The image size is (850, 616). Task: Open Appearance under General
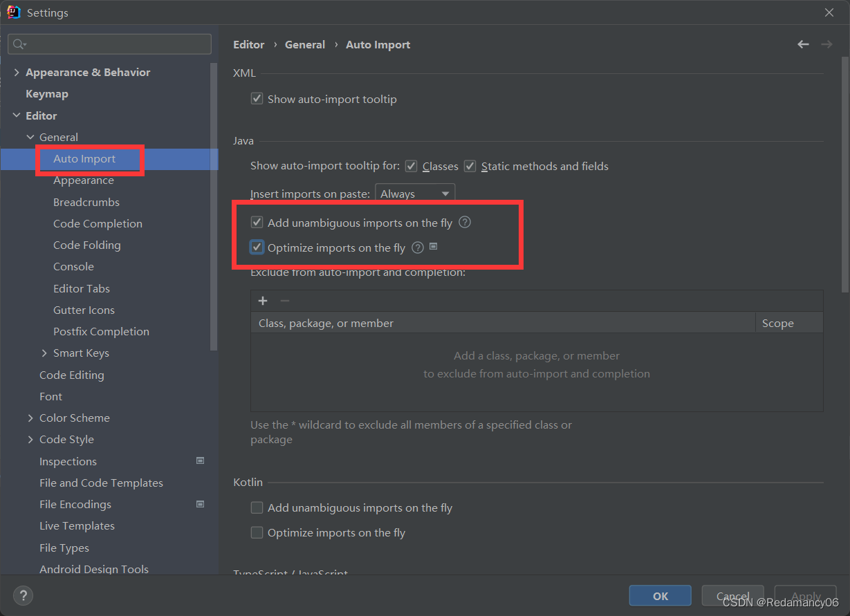click(84, 180)
